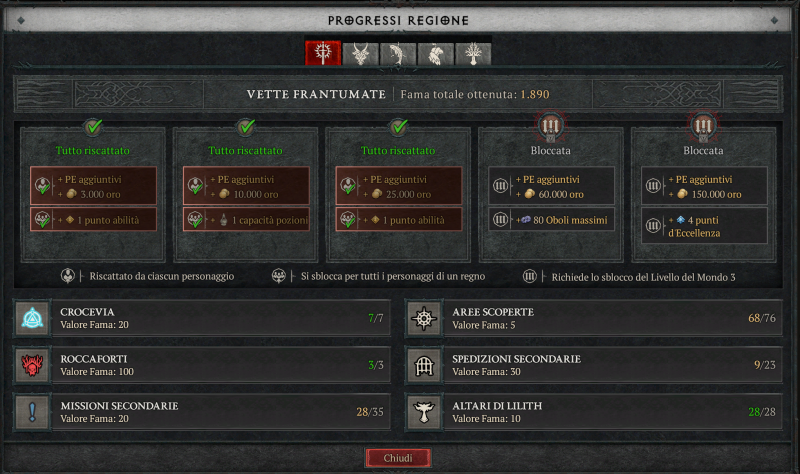Click the Crocevia waypoint icon

(x=32, y=318)
